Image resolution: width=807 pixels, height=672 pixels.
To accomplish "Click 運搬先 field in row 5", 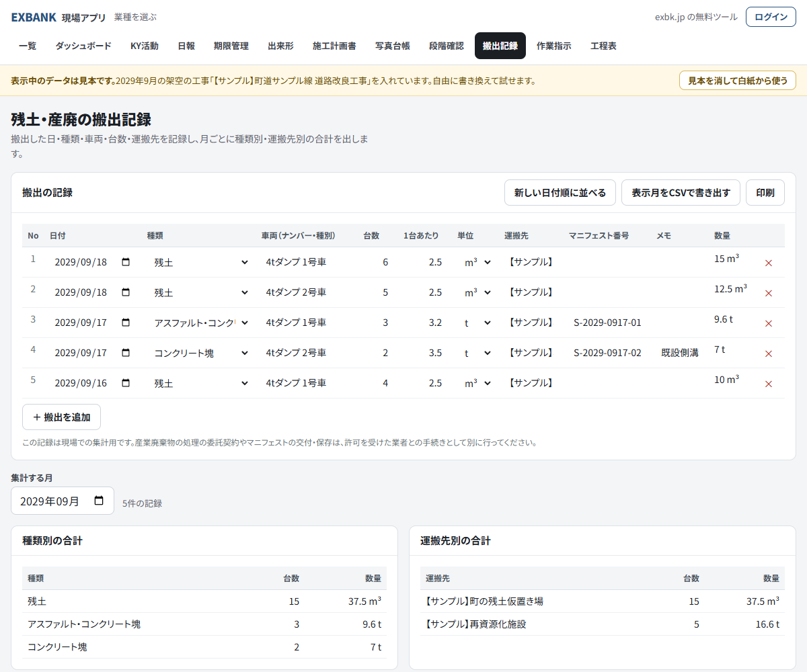I will [531, 383].
